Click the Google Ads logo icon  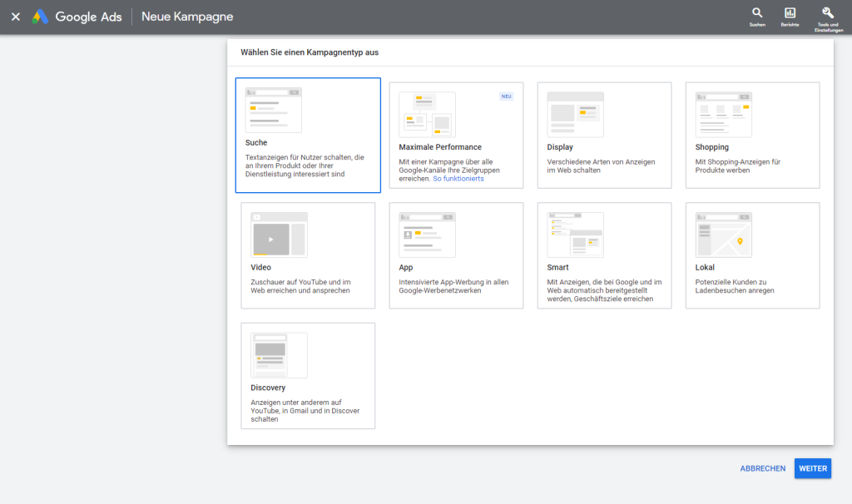(40, 17)
